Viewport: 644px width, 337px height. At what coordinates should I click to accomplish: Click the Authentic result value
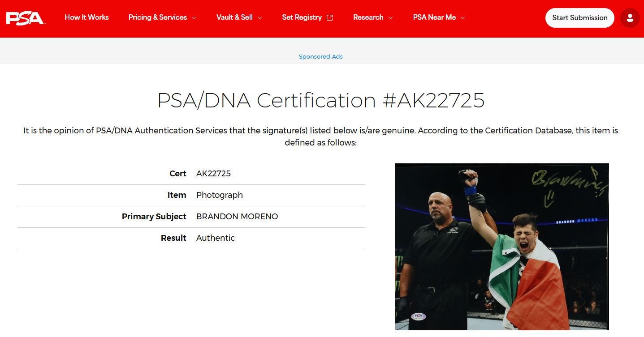(216, 238)
